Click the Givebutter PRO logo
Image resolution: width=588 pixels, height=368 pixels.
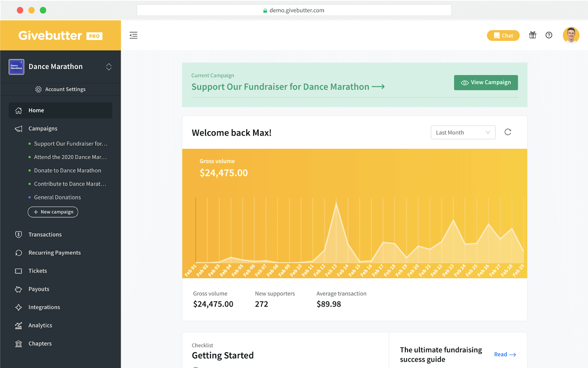pos(60,35)
